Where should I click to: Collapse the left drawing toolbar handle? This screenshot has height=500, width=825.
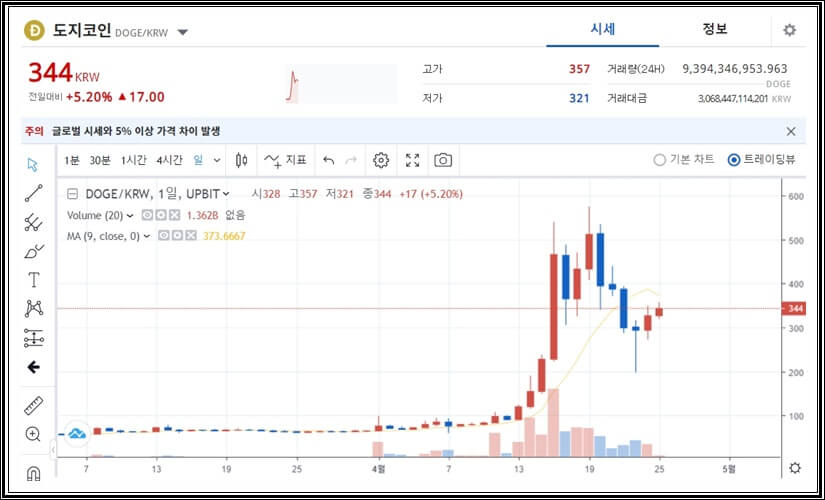pos(53,449)
